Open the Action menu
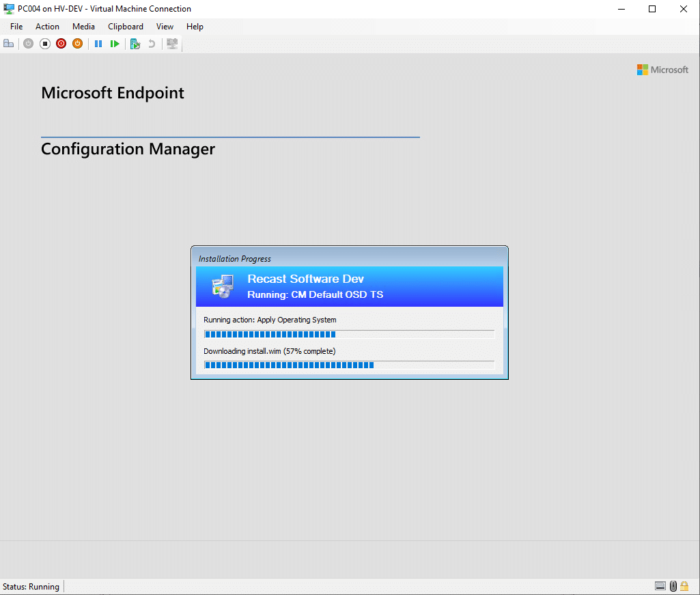The height and width of the screenshot is (595, 700). click(47, 26)
